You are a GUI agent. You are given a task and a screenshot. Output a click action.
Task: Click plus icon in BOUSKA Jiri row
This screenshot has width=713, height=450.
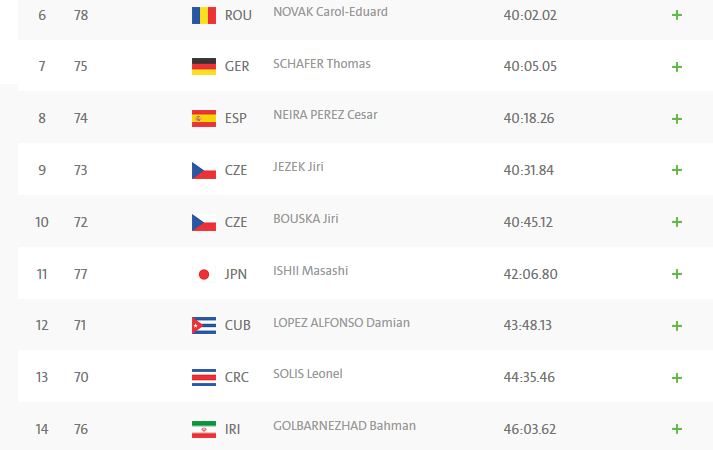(677, 222)
